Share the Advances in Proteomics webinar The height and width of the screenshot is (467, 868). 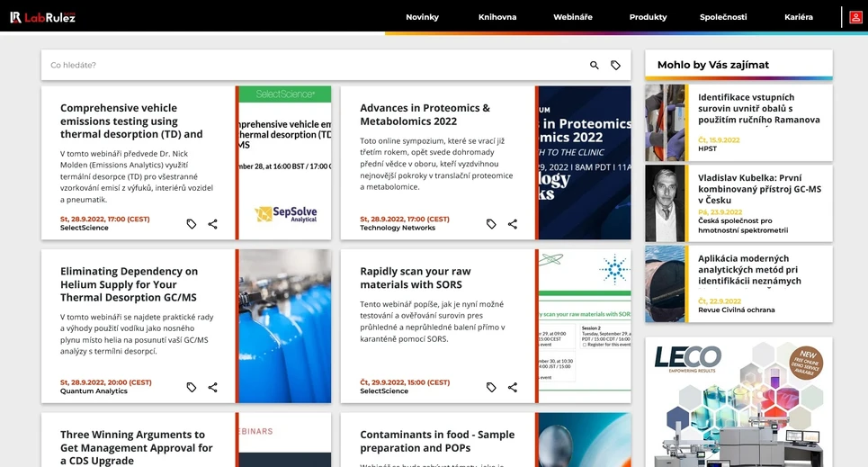513,224
